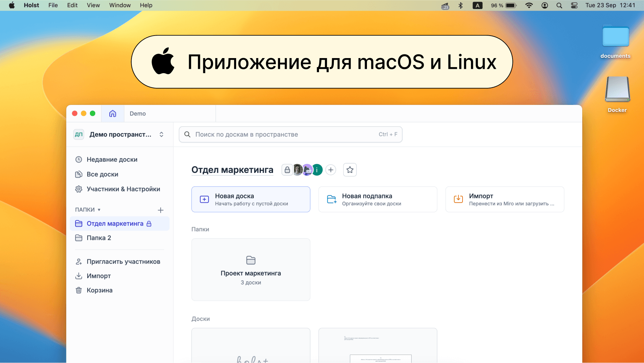Open Проект маркетинга folder card
Viewport: 644px width, 363px height.
pos(251,270)
